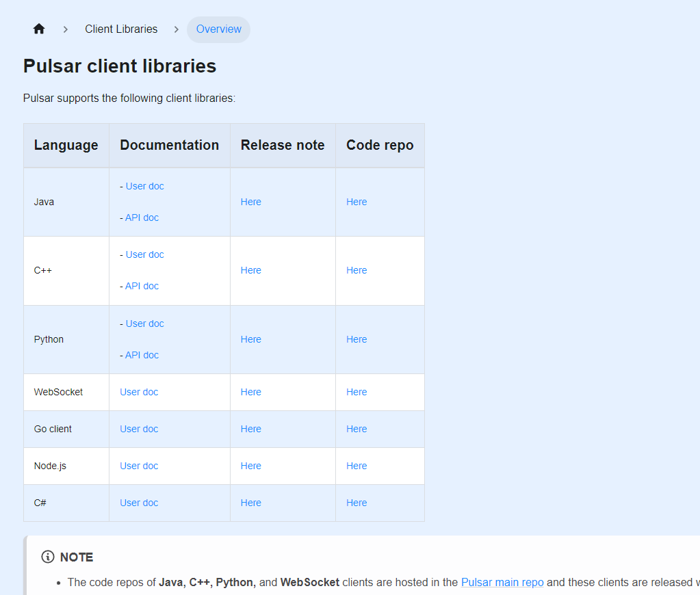Image resolution: width=700 pixels, height=595 pixels.
Task: Open C# User doc link
Action: click(x=139, y=503)
